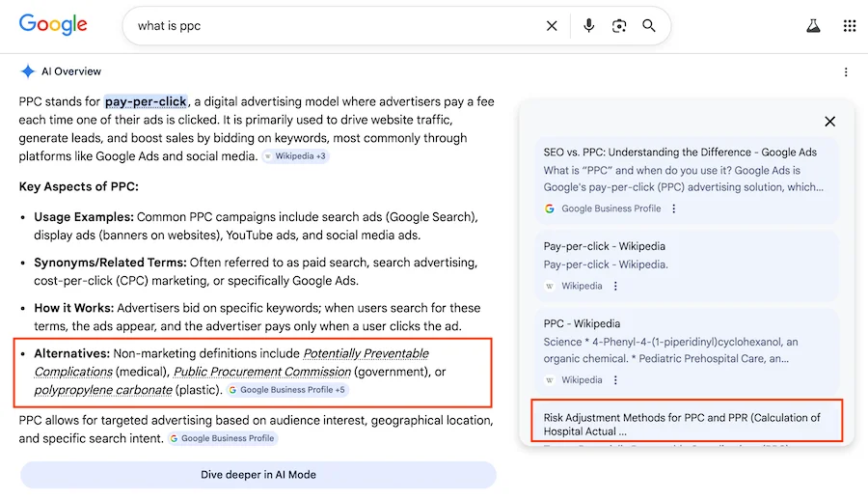Viewport: 868px width, 500px height.
Task: Click the Wikipedia favicon in the PPC Wikipedia source card
Action: (x=549, y=379)
